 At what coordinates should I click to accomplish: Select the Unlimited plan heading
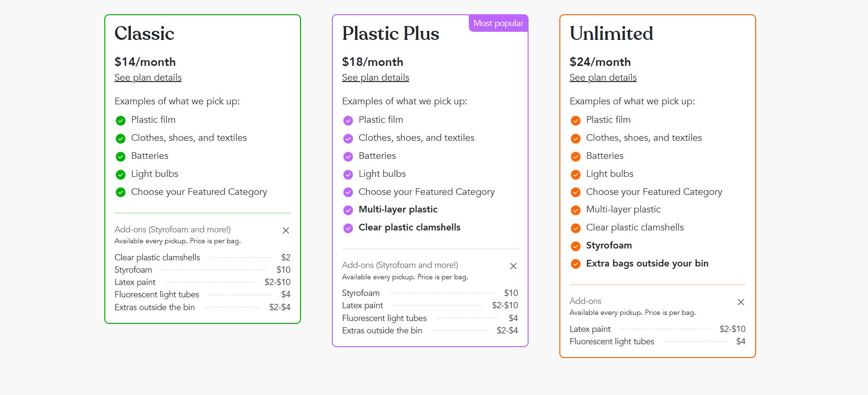click(x=611, y=34)
